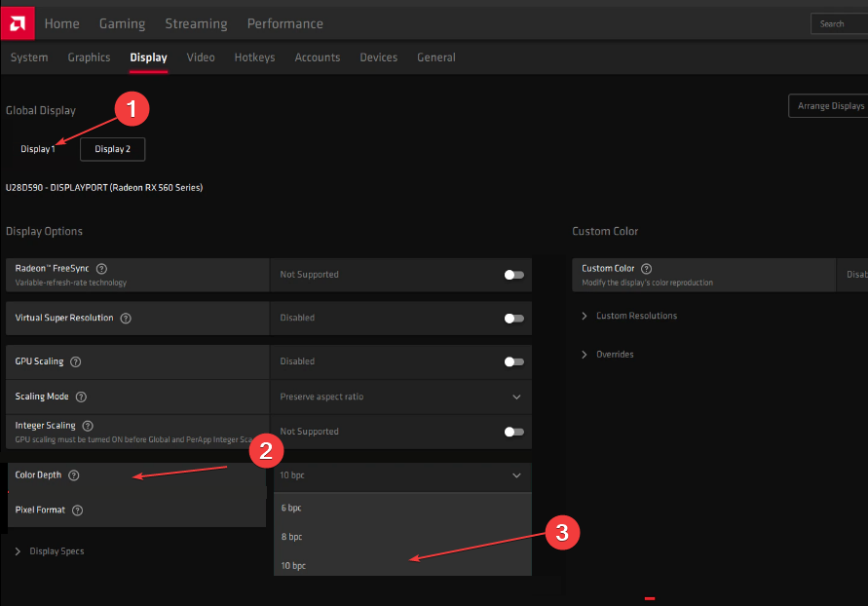Click FreeSync Not Supported status text
The width and height of the screenshot is (868, 606).
click(x=309, y=275)
